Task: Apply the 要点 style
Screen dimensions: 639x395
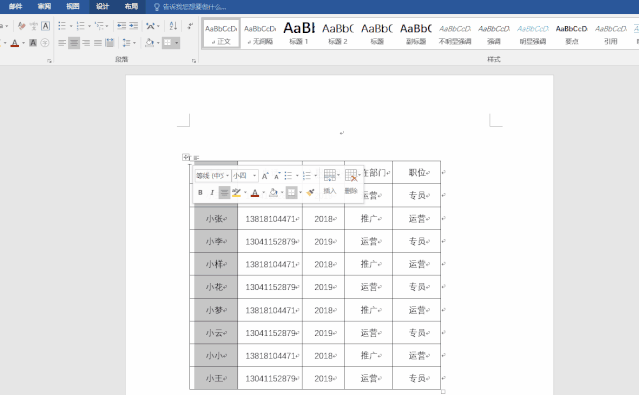Action: coord(571,34)
